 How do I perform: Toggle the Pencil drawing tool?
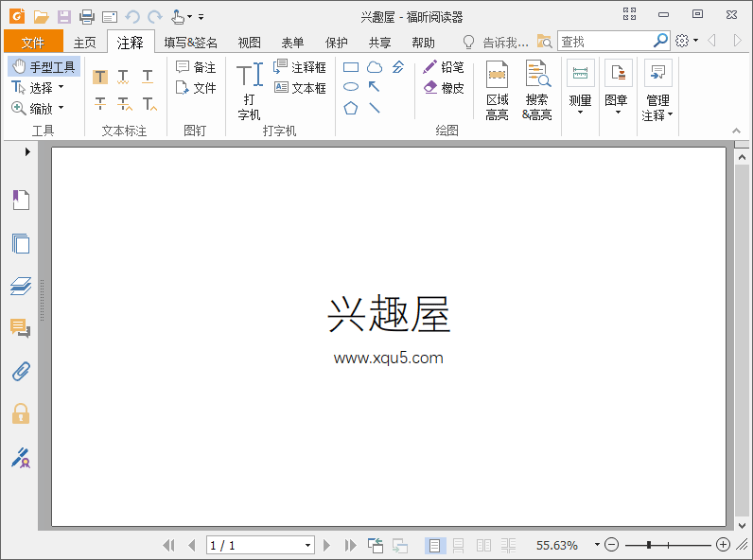tap(444, 67)
